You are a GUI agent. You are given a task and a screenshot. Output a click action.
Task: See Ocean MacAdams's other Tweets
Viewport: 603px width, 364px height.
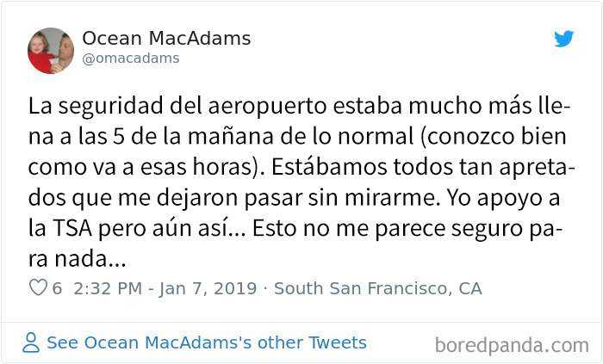pyautogui.click(x=206, y=342)
